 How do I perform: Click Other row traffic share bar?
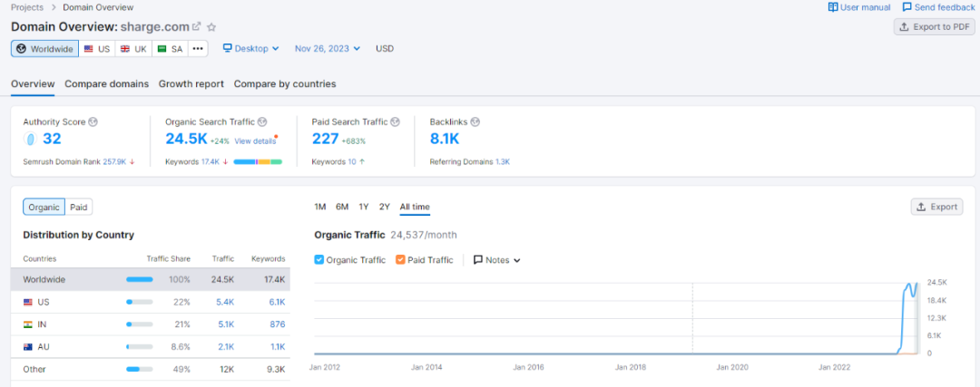pyautogui.click(x=140, y=370)
